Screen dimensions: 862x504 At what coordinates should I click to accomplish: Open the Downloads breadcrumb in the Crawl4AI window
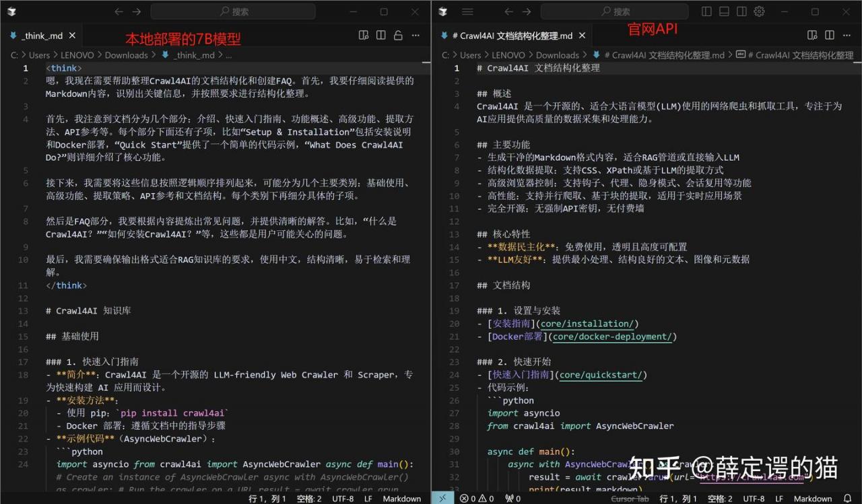point(558,55)
